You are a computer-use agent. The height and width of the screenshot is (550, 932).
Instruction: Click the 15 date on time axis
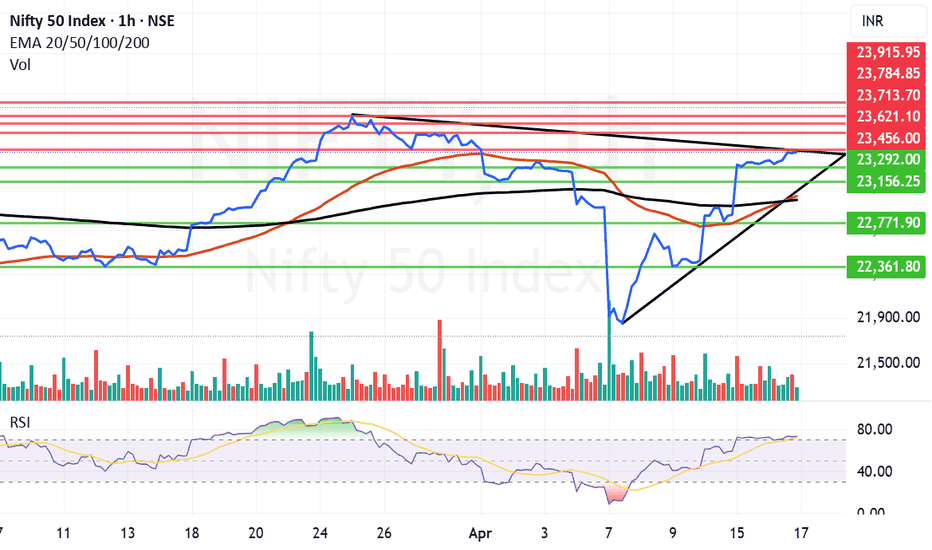tap(736, 533)
